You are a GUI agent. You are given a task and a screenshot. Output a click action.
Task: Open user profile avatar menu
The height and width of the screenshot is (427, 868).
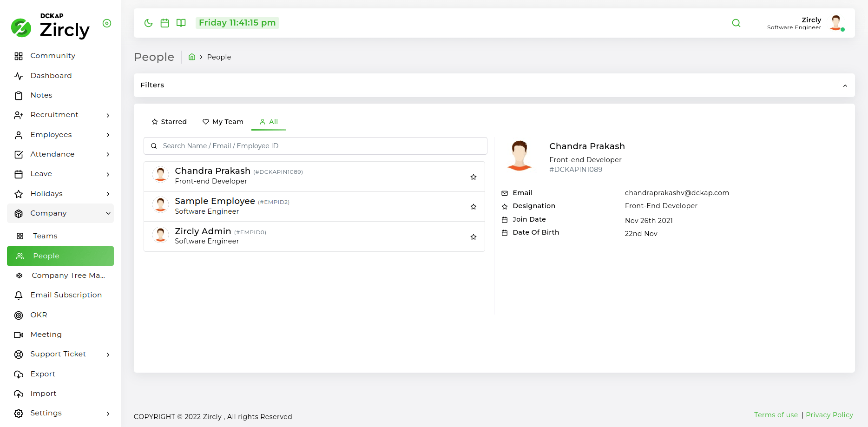pyautogui.click(x=836, y=23)
